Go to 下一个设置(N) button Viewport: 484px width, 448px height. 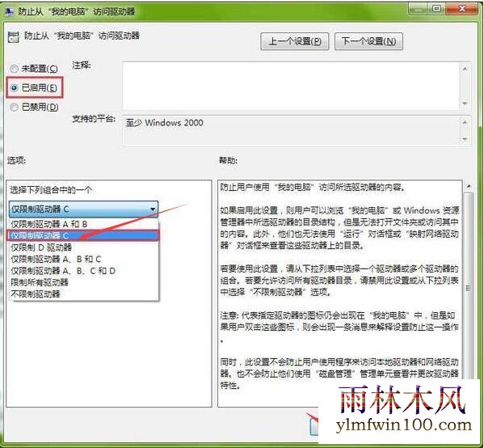[368, 41]
